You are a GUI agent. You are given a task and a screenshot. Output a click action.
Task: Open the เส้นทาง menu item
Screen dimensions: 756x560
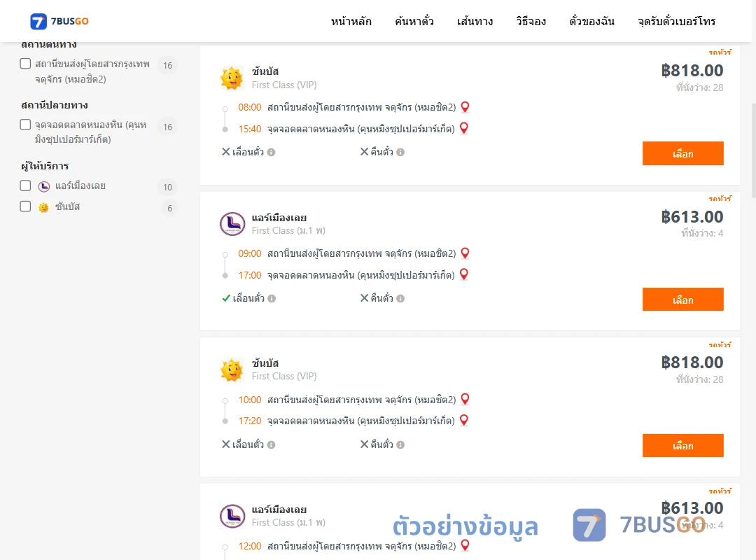[475, 21]
